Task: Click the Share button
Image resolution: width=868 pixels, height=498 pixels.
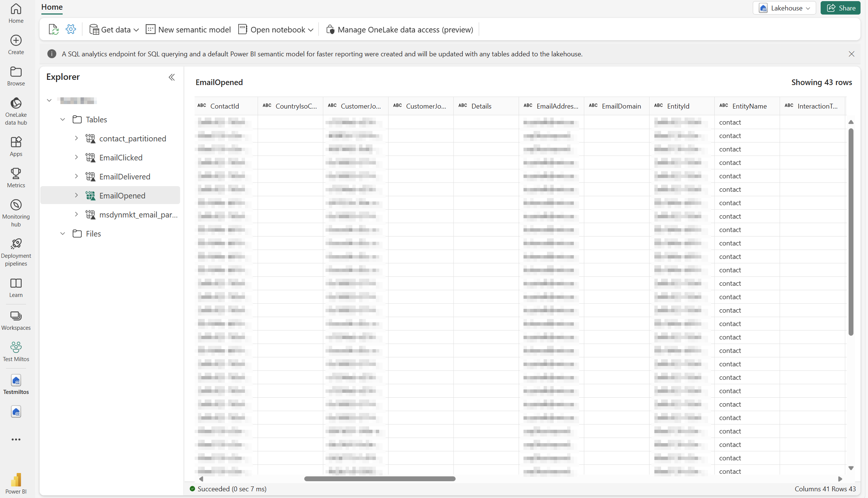Action: 840,8
